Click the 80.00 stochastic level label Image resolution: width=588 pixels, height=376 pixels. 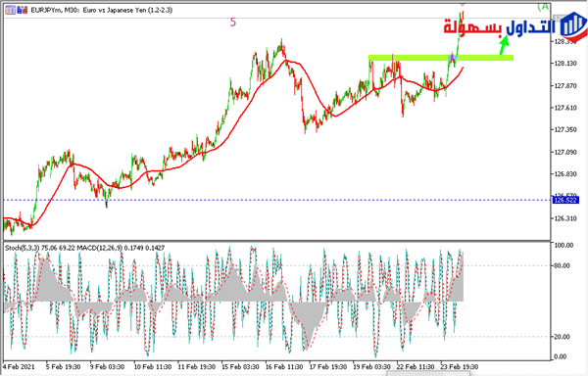[x=563, y=266]
